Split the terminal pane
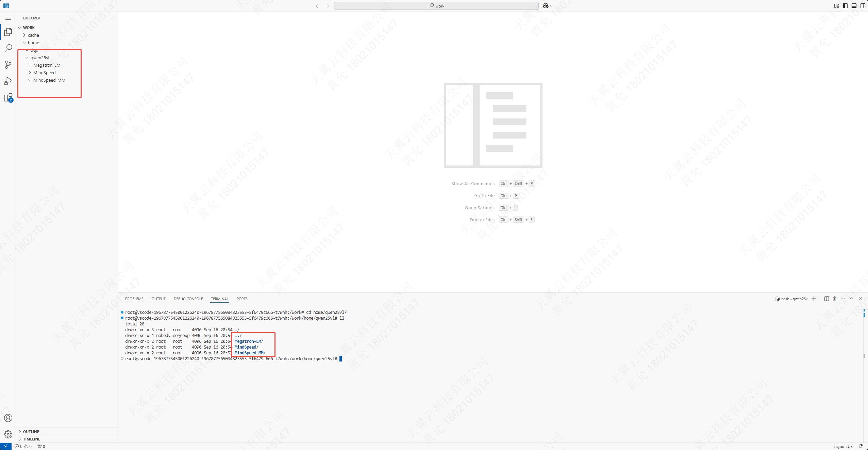This screenshot has width=868, height=450. coord(827,299)
